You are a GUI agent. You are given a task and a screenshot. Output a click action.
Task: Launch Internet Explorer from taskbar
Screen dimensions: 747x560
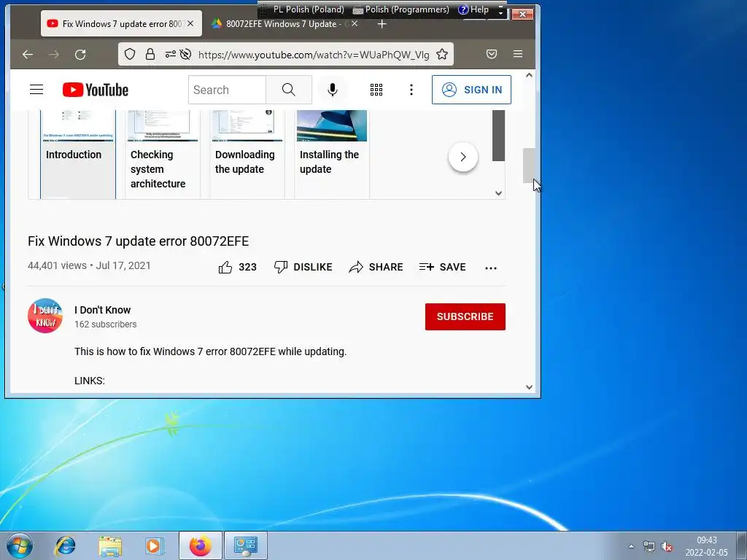[65, 545]
